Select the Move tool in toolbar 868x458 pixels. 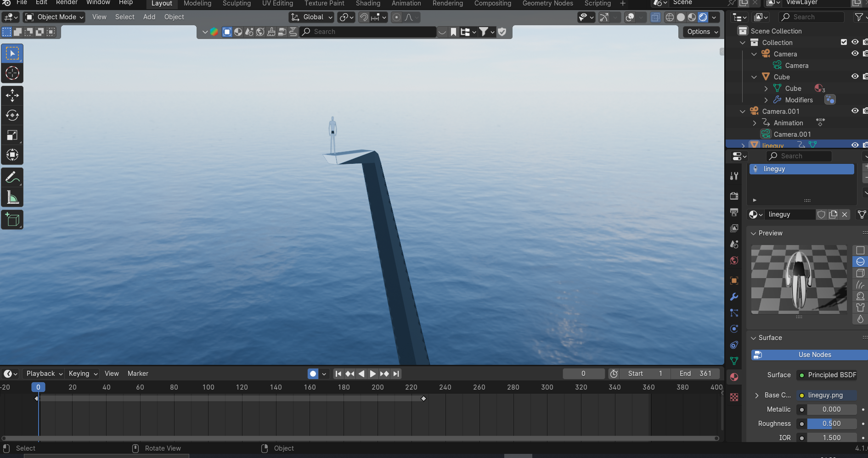pyautogui.click(x=12, y=95)
